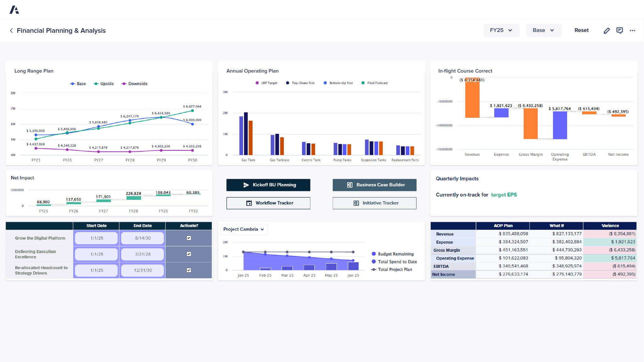This screenshot has width=644, height=362.
Task: Click the Reset button
Action: click(x=581, y=30)
